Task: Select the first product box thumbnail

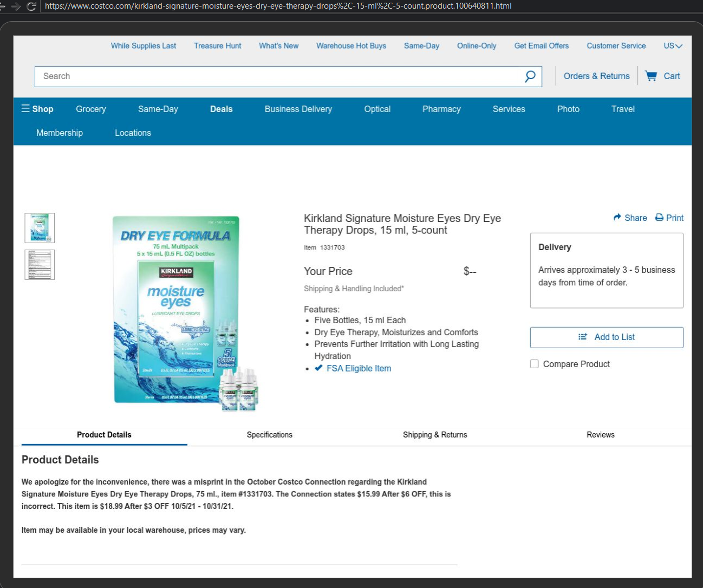Action: coord(40,228)
